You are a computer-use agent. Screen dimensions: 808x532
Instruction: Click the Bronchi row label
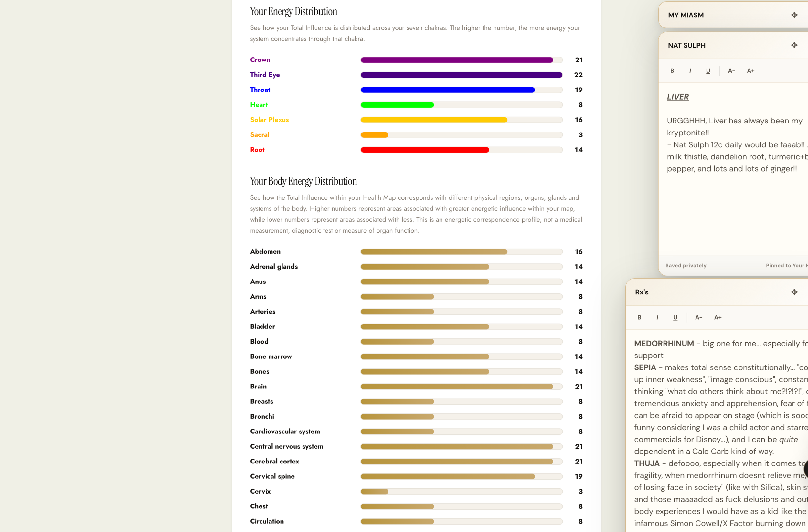pos(262,416)
